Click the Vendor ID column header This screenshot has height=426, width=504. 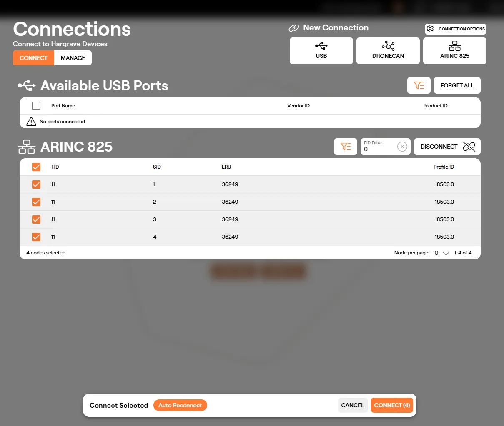pyautogui.click(x=298, y=106)
